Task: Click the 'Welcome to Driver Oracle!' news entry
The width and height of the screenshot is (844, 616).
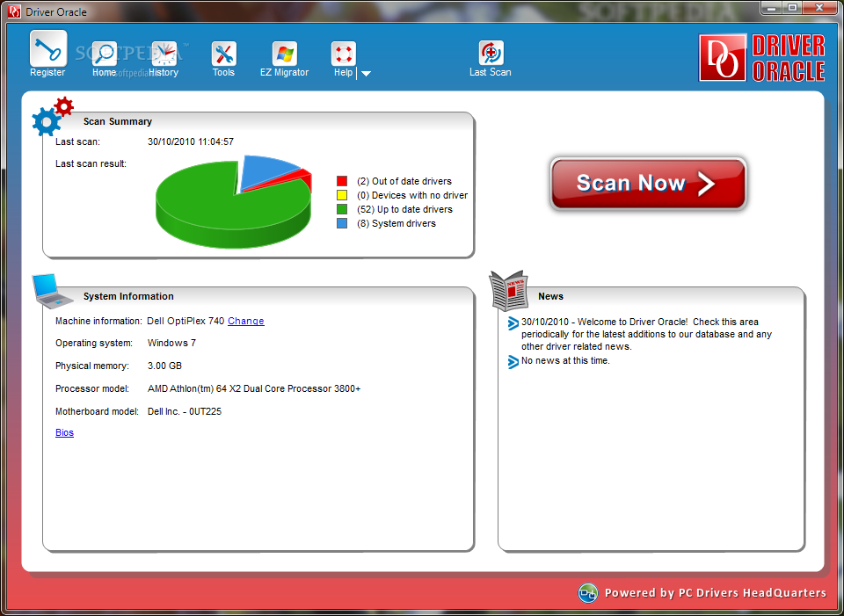Action: [x=646, y=334]
